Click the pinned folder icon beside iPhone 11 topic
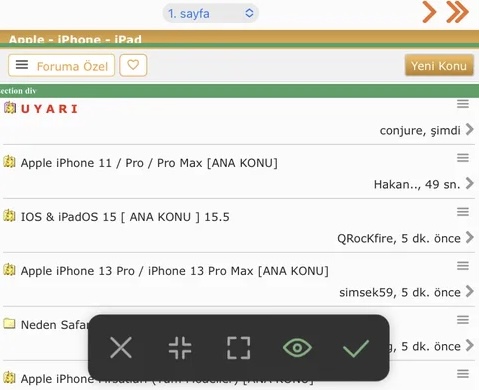Image resolution: width=479 pixels, height=390 pixels. tap(10, 162)
